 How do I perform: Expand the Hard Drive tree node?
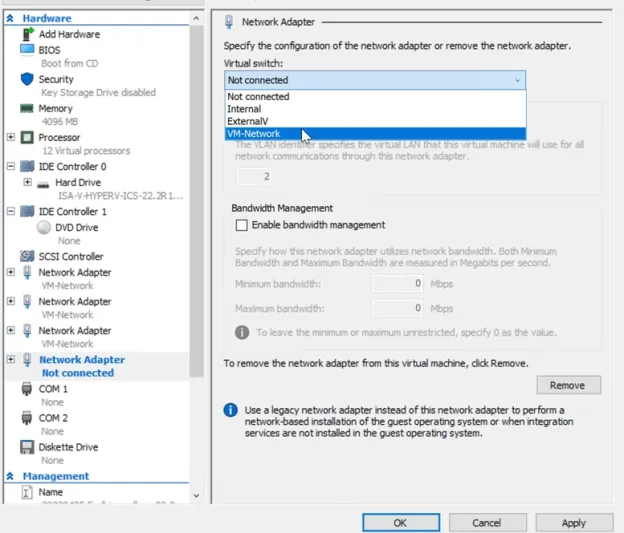(x=27, y=182)
